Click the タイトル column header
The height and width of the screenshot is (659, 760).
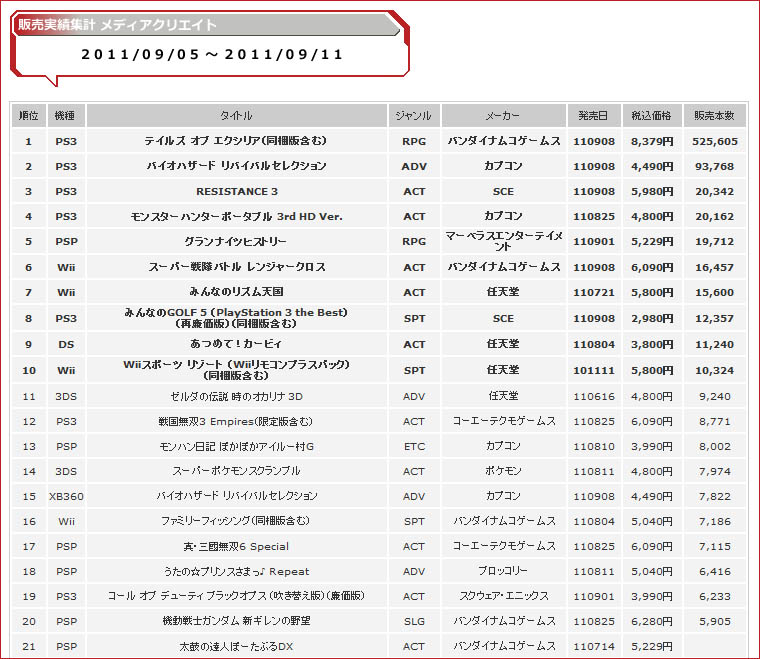point(237,115)
